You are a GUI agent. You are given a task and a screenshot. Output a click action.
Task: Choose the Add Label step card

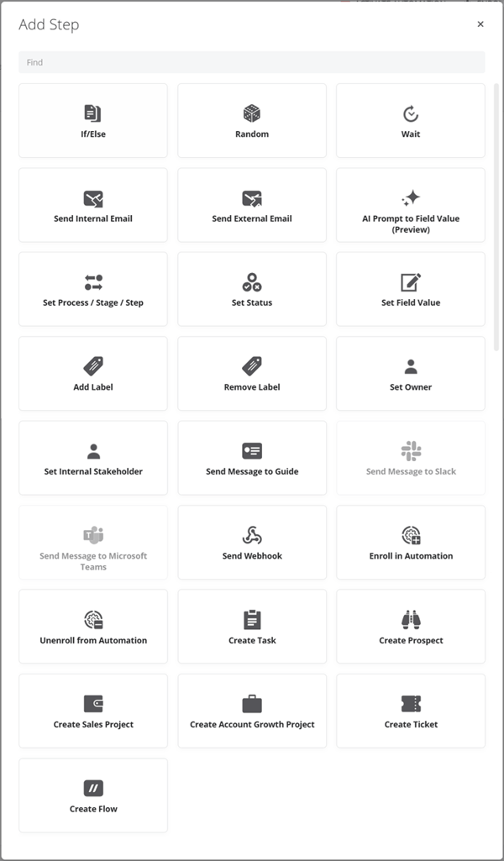(92, 374)
